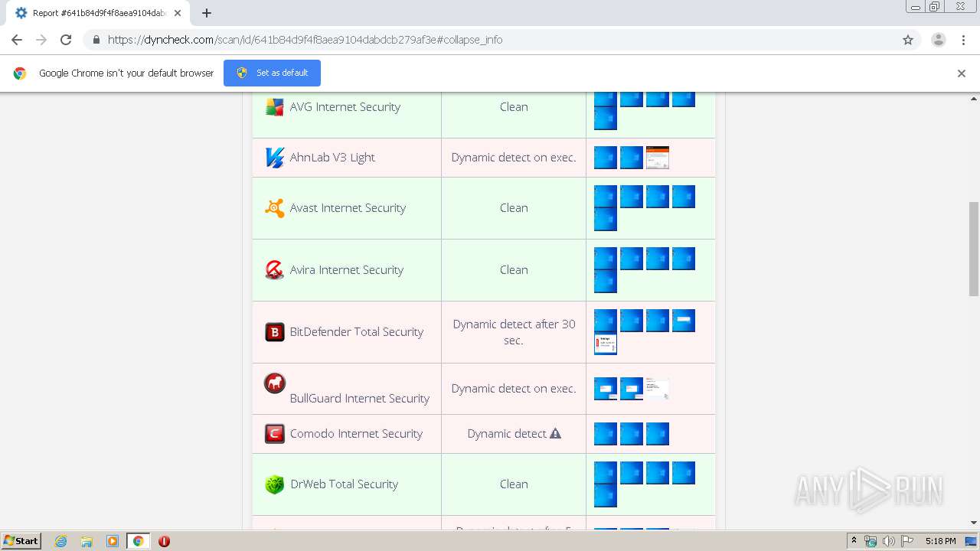Open a new browser tab

pyautogui.click(x=207, y=13)
